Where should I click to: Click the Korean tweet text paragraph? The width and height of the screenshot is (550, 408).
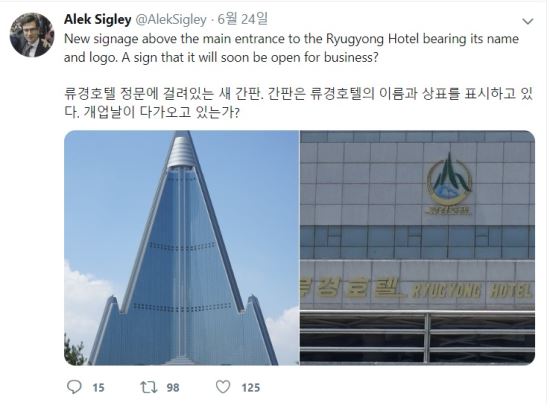[x=299, y=103]
